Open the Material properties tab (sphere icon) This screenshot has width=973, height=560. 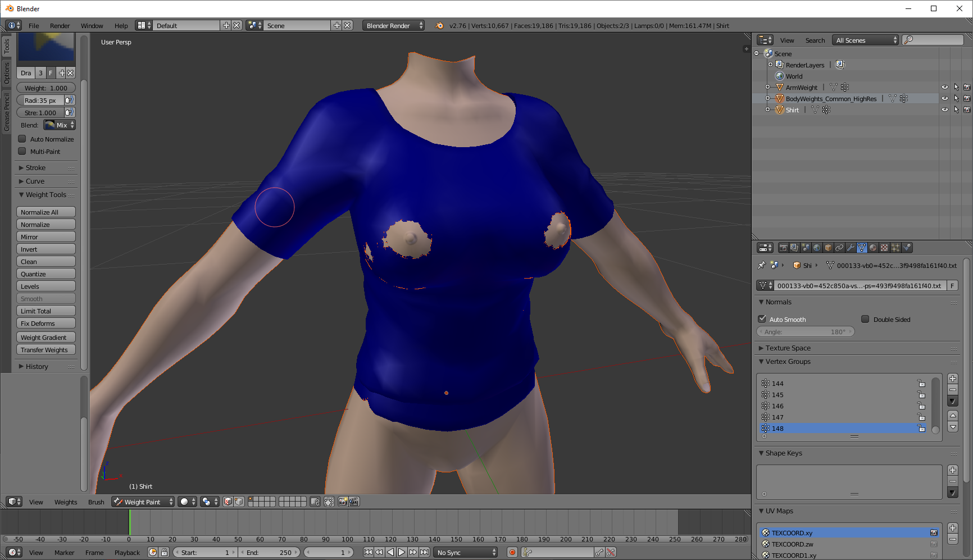[873, 248]
